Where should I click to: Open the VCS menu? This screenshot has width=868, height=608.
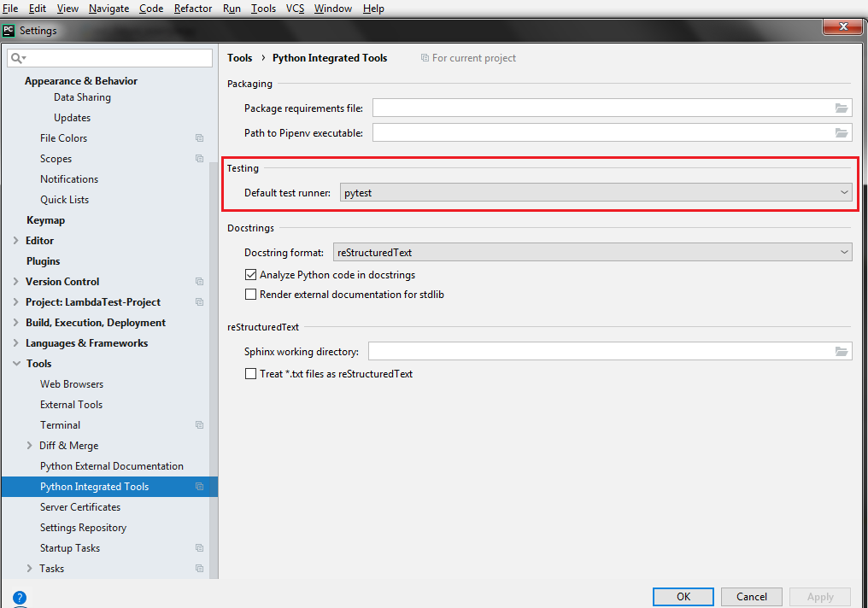[295, 9]
